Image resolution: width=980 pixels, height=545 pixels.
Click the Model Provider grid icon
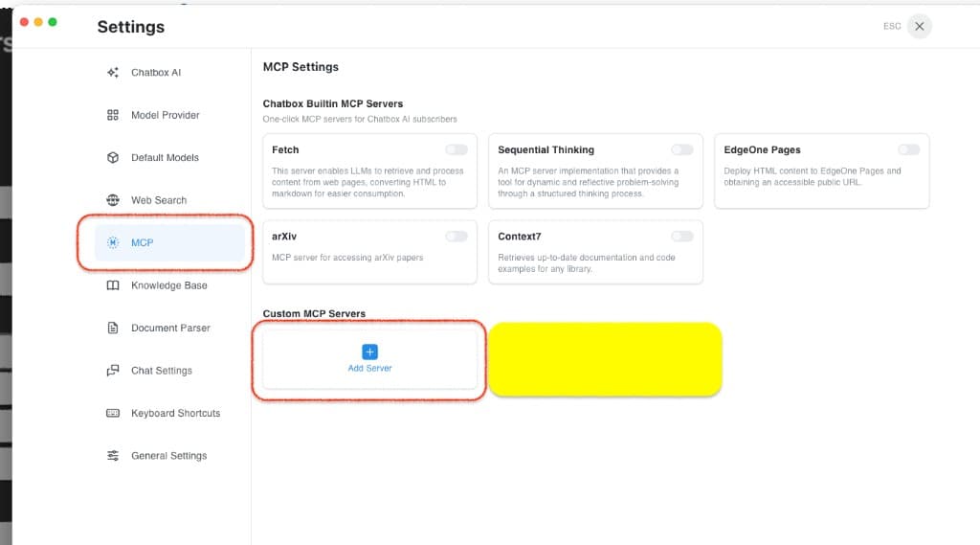pos(113,115)
